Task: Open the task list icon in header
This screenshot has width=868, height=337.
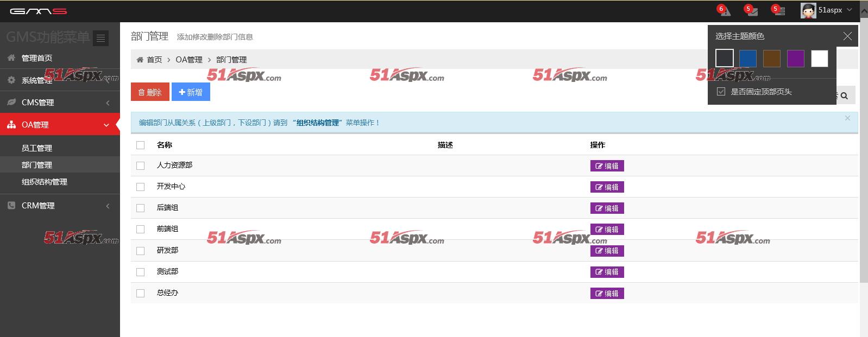Action: click(779, 11)
